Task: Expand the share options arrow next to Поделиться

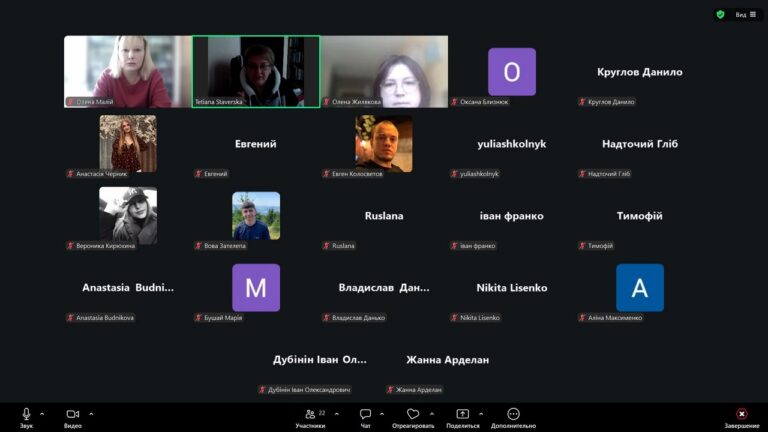Action: click(x=481, y=413)
